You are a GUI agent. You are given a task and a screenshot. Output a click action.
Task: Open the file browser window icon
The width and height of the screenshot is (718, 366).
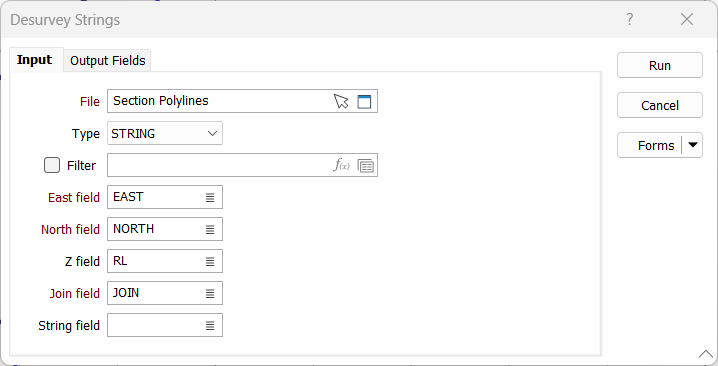[x=364, y=101]
